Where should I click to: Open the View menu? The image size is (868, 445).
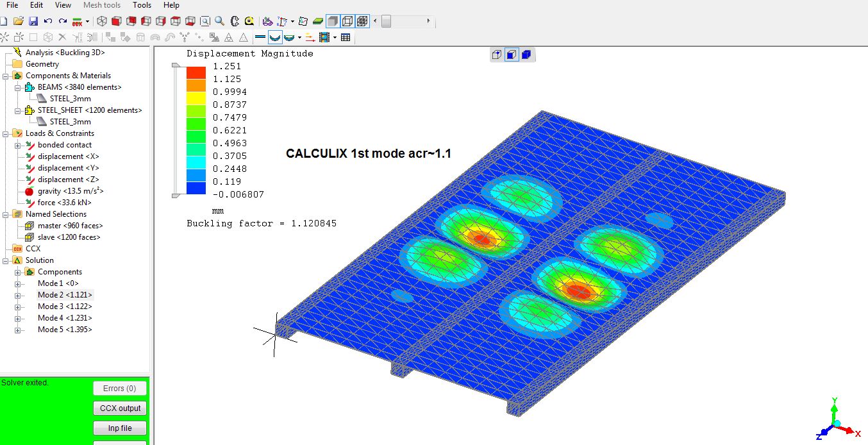pos(63,5)
